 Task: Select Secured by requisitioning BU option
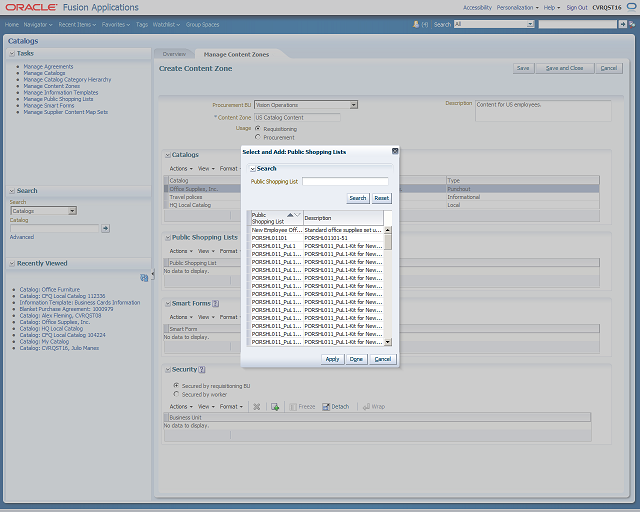tap(176, 385)
